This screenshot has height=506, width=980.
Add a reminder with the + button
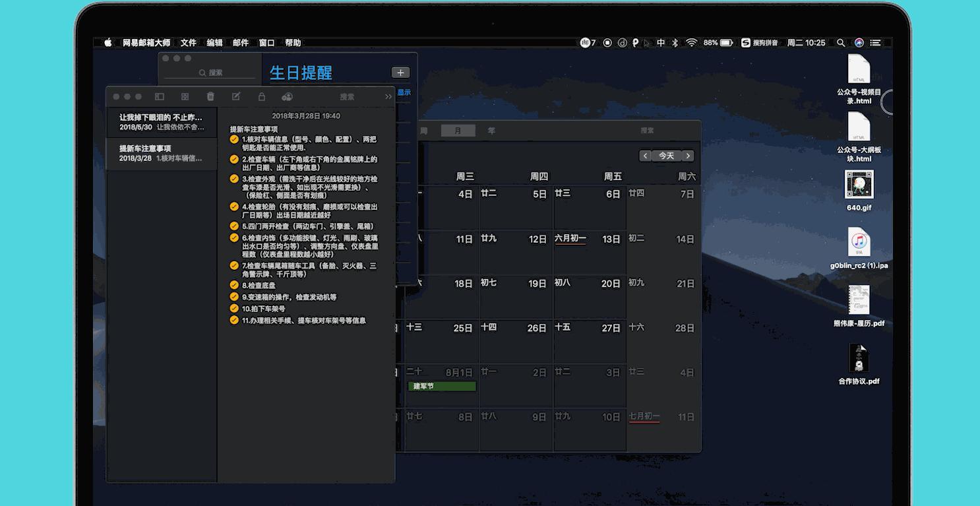pyautogui.click(x=400, y=73)
